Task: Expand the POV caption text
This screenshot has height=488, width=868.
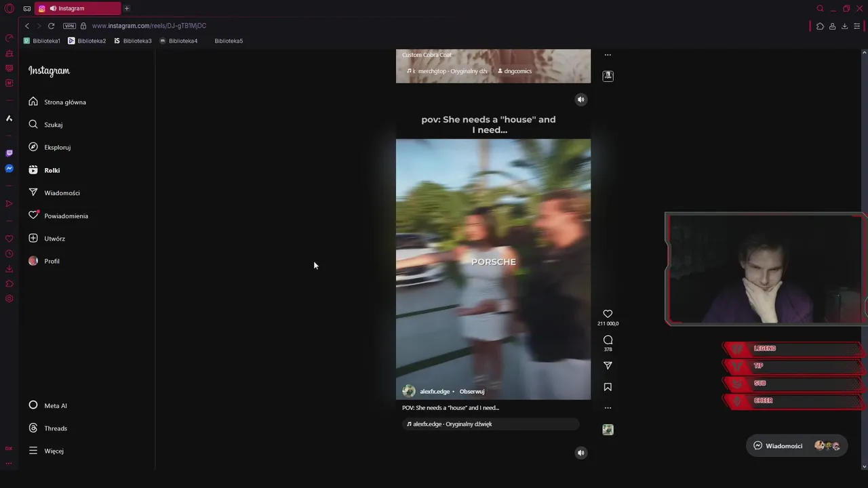Action: (450, 408)
